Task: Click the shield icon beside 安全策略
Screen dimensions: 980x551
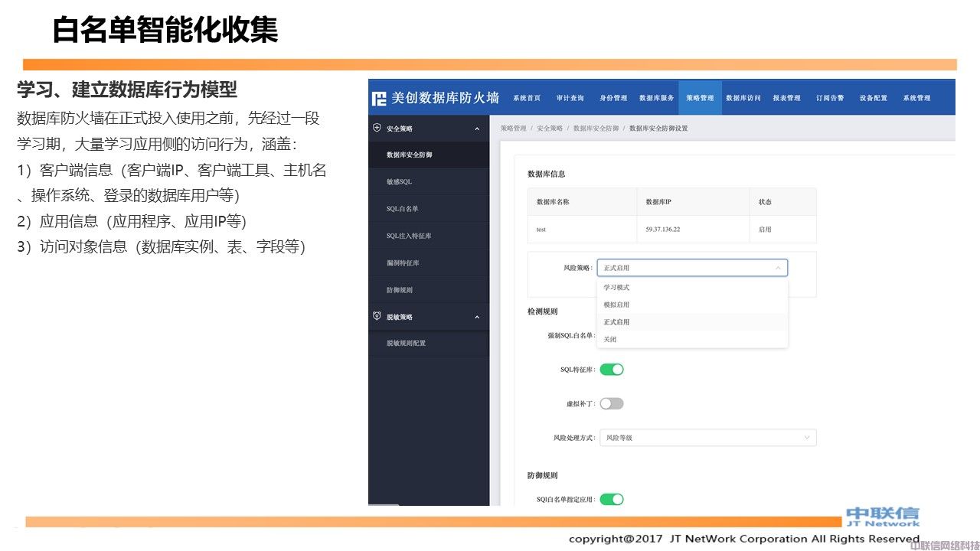Action: pyautogui.click(x=377, y=129)
